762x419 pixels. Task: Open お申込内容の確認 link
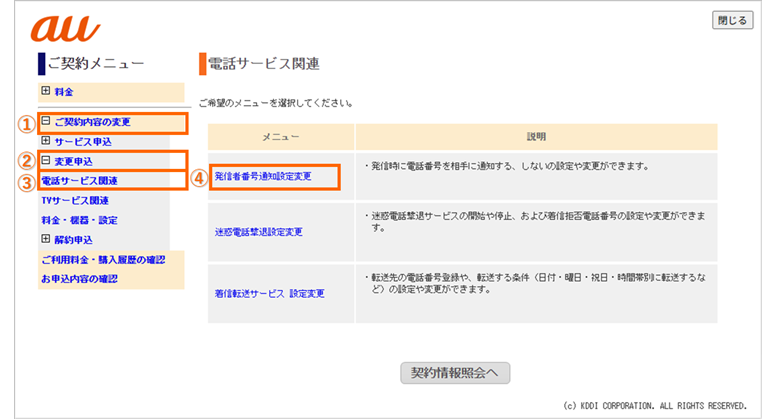(79, 278)
